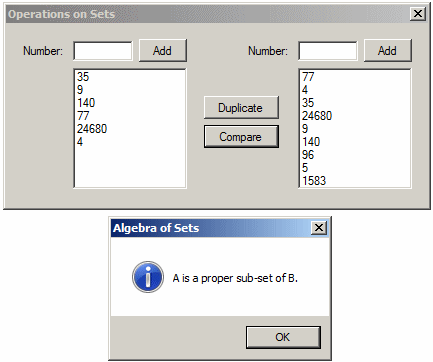Select 140 in the left list
Viewport: 433px width, 362px height.
pyautogui.click(x=86, y=103)
